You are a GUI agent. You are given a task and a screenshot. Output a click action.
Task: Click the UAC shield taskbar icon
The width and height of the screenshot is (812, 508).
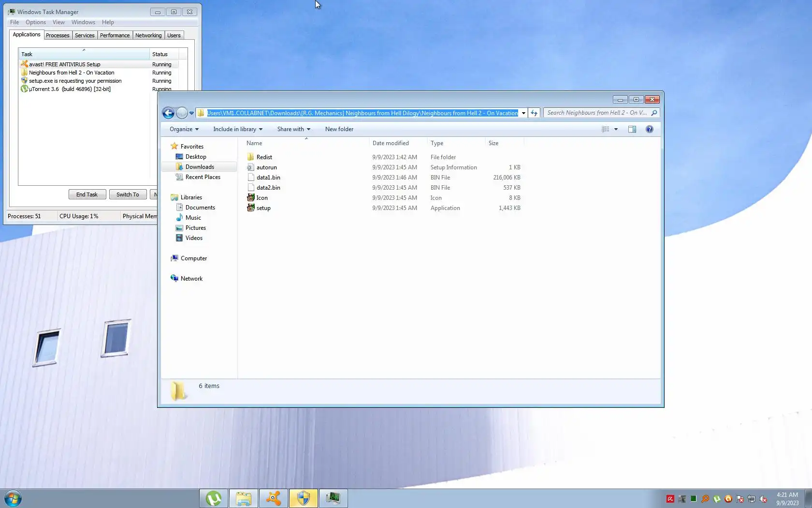pos(304,498)
